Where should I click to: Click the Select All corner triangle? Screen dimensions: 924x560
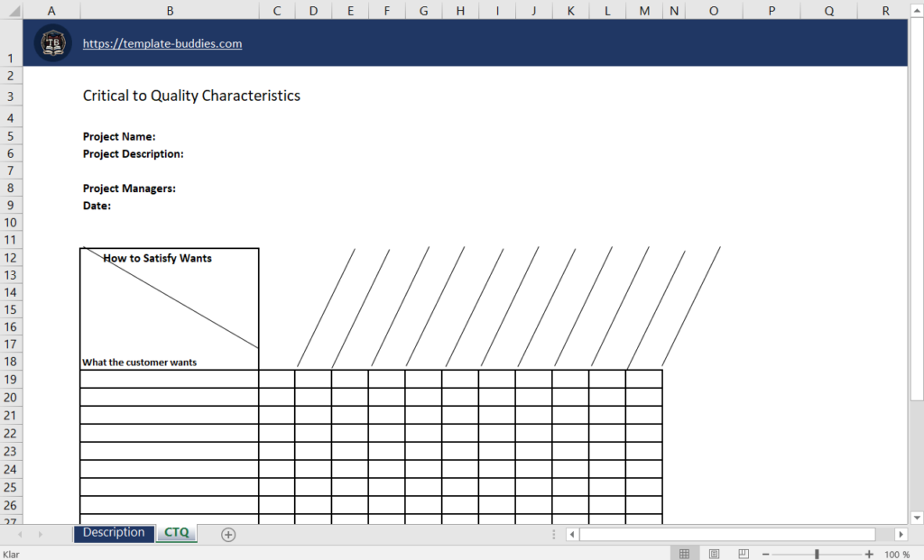[x=11, y=11]
